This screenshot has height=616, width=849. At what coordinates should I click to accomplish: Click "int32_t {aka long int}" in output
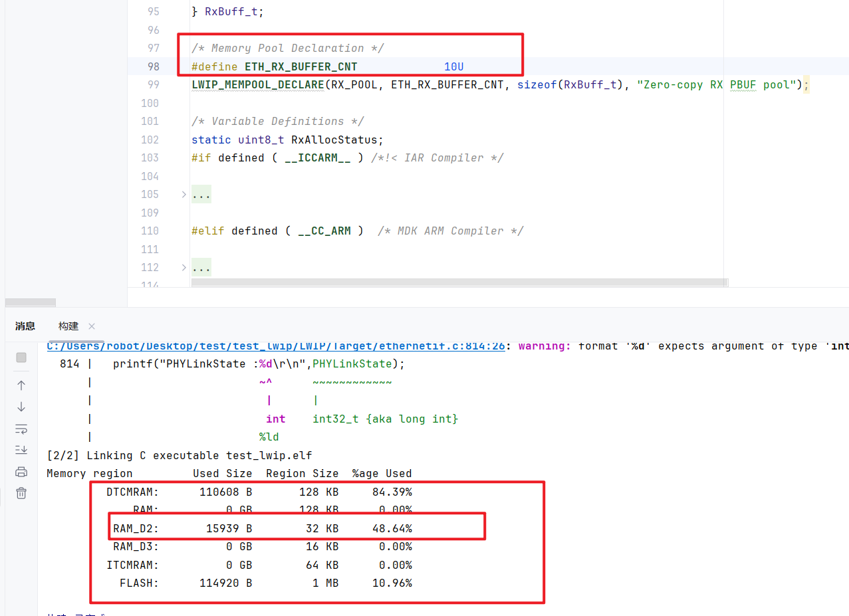[386, 419]
